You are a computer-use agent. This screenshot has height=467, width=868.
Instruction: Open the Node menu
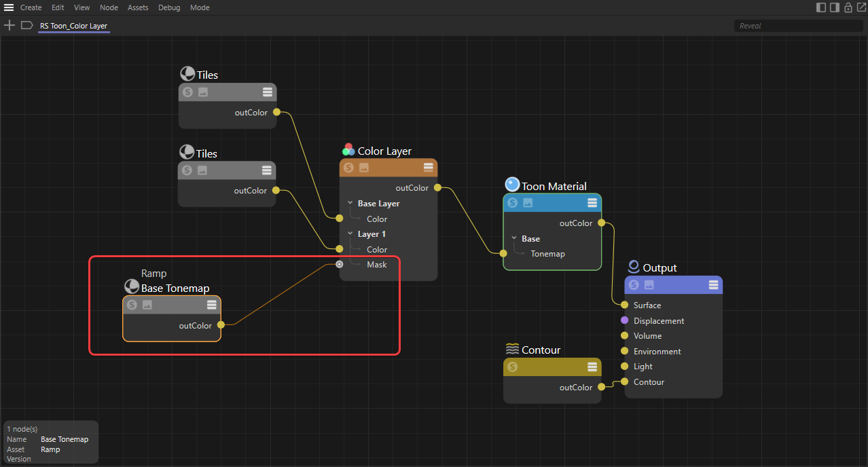(109, 7)
